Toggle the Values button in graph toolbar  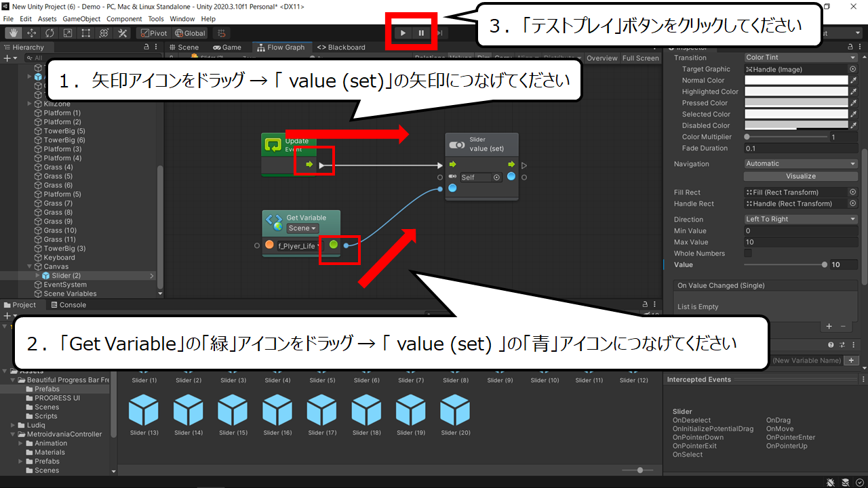click(460, 58)
